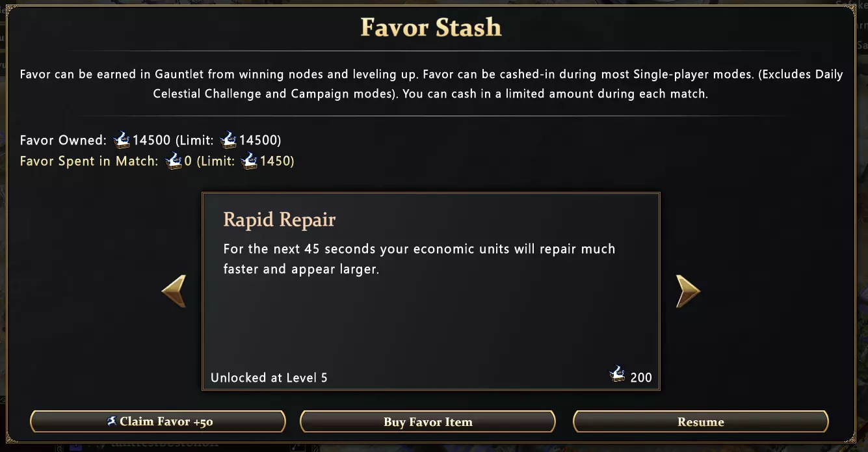Click favor icon beside Favor Spent in Match

point(174,161)
